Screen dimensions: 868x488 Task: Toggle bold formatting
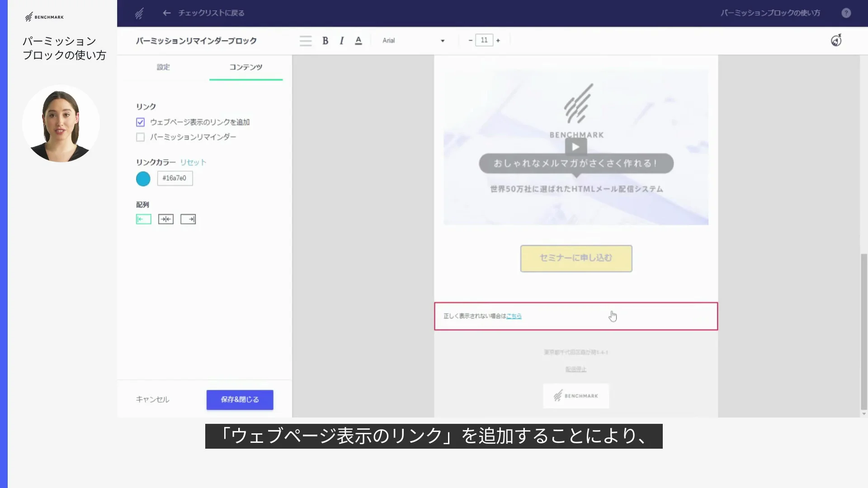point(325,41)
